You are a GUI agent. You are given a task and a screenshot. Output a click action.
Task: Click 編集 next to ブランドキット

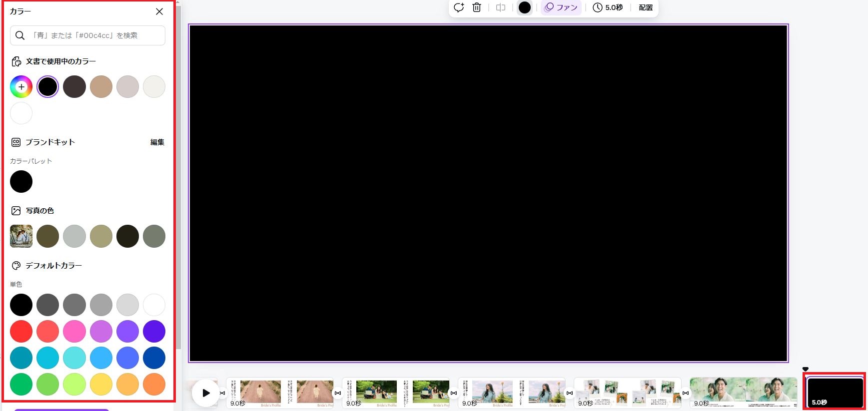point(157,142)
